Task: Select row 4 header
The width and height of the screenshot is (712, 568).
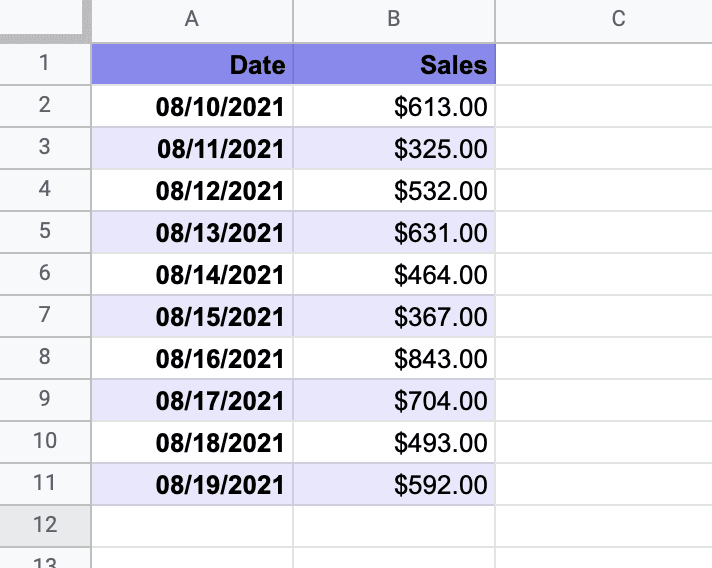Action: pos(45,190)
